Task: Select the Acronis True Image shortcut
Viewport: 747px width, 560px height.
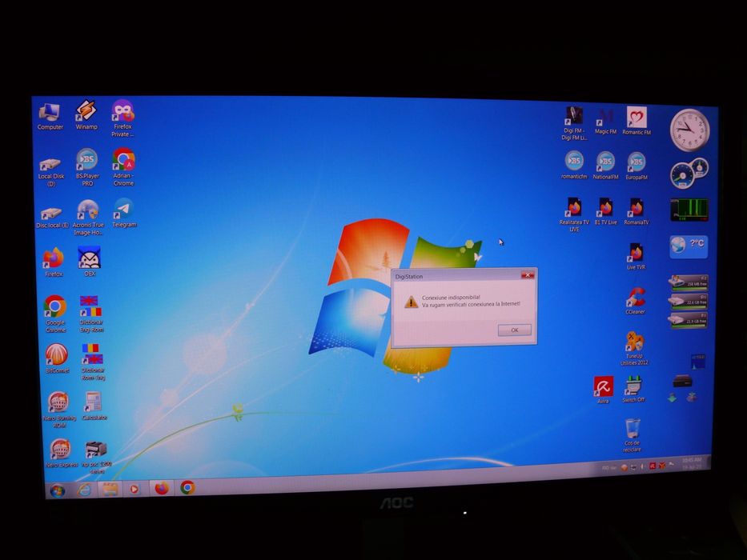Action: click(88, 218)
